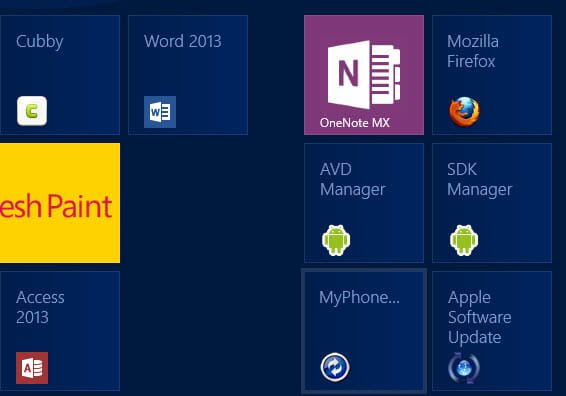Click the SDK Manager Android robot icon

(464, 240)
